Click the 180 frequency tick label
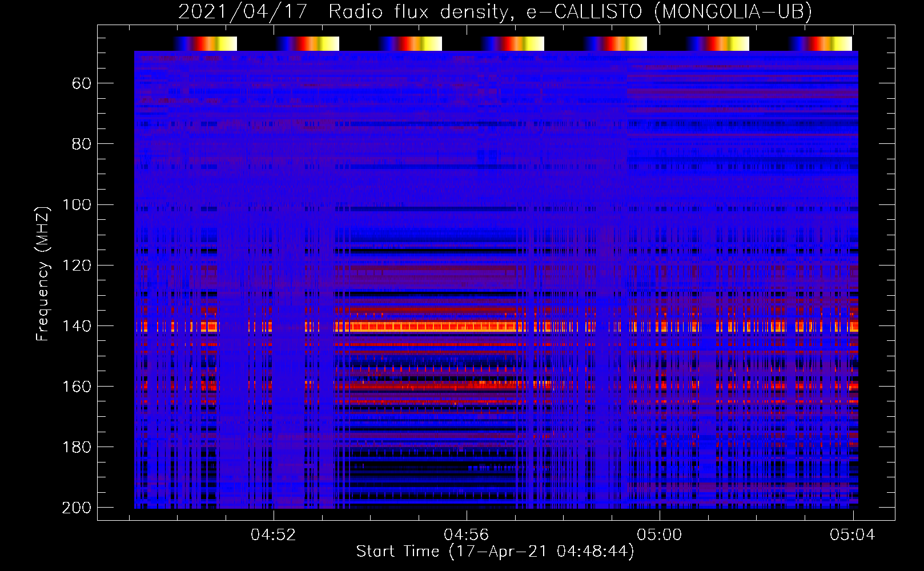Viewport: 924px width, 571px height. click(x=77, y=447)
